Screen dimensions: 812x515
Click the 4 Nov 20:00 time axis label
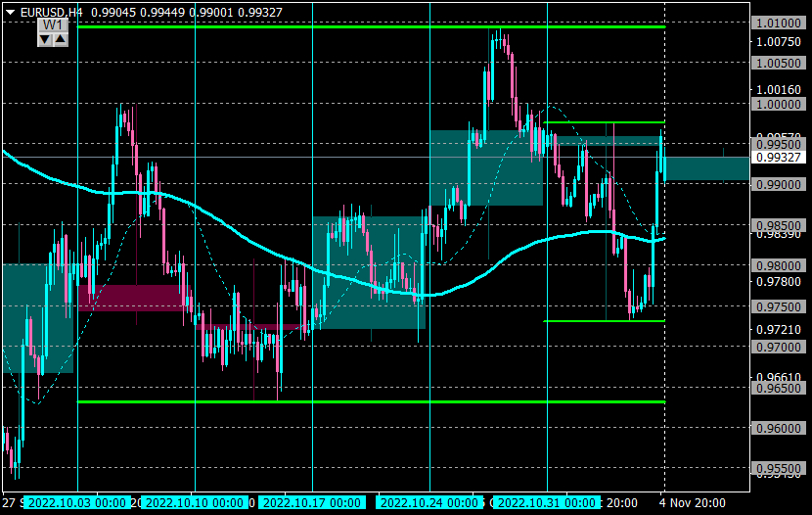(x=693, y=502)
